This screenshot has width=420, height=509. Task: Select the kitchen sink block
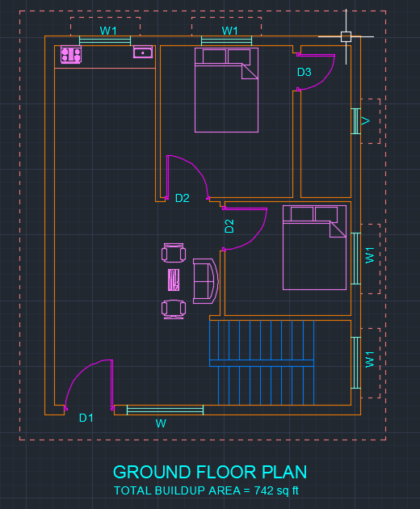click(x=143, y=53)
